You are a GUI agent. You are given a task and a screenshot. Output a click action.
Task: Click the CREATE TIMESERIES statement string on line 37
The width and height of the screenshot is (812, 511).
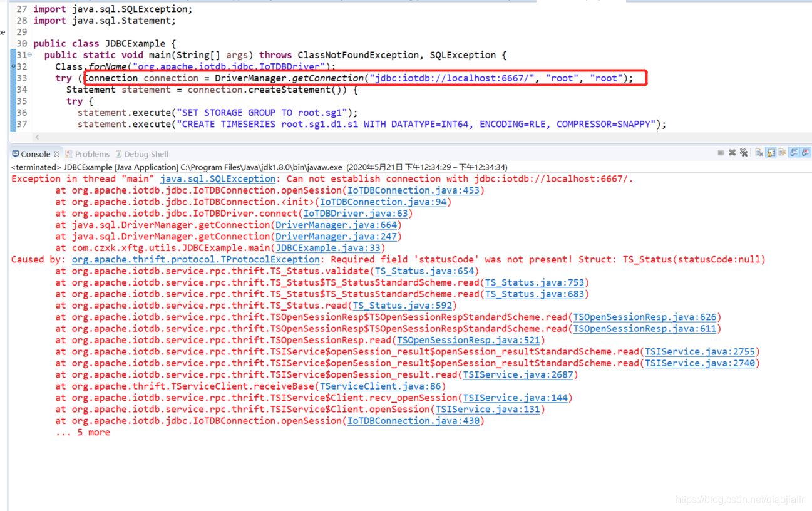[416, 125]
